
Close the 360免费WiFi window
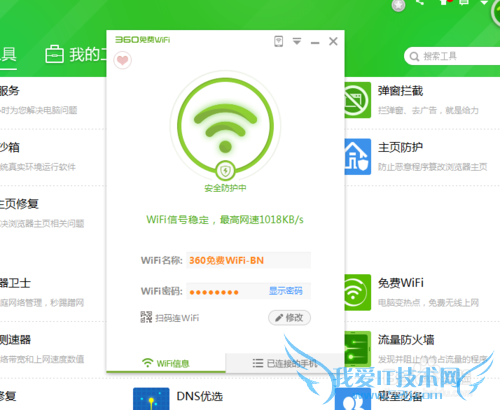[x=333, y=41]
